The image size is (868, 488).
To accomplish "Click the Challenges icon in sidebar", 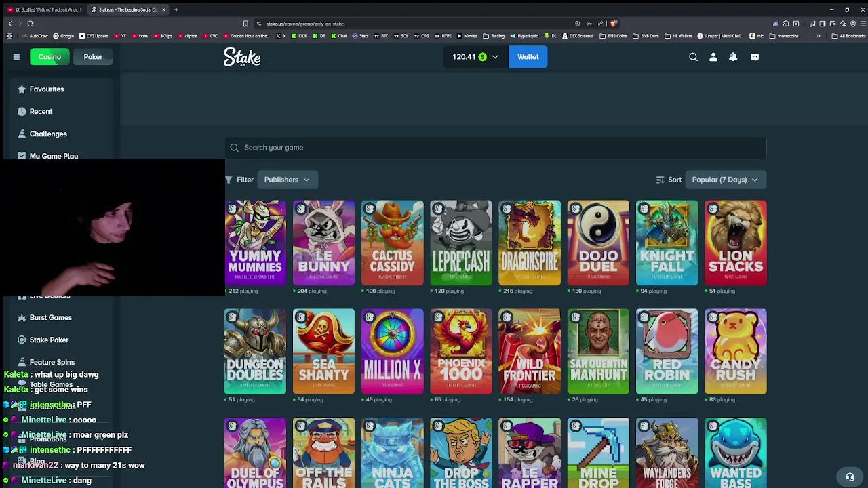I will pyautogui.click(x=22, y=134).
